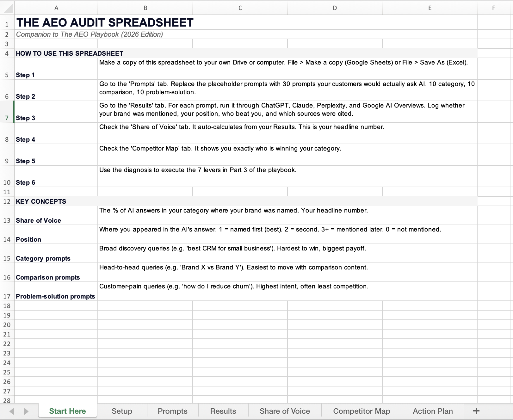Click the "Go to the 'Prompts' tab" instruction

(287, 88)
